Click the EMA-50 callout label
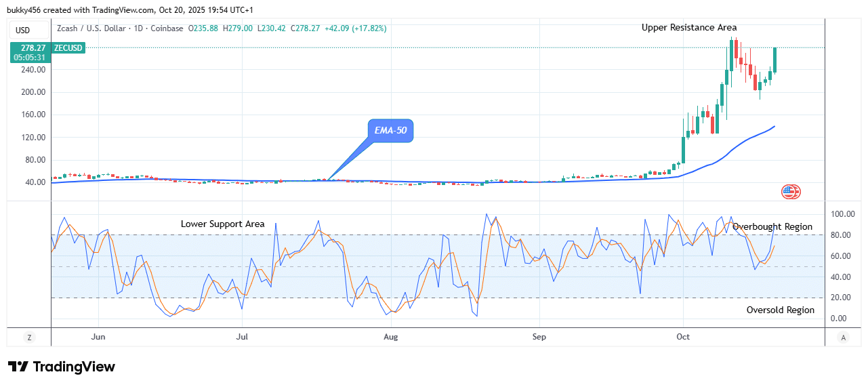The width and height of the screenshot is (868, 387). (390, 130)
